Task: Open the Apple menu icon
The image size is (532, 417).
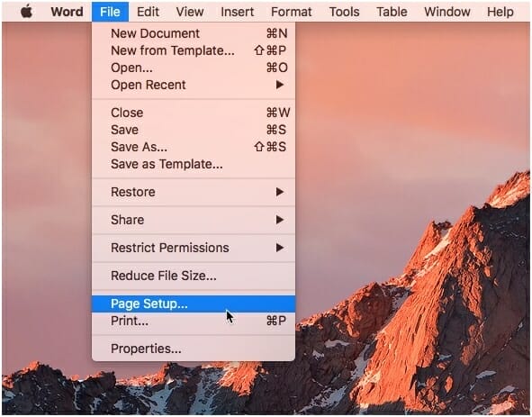Action: tap(26, 12)
